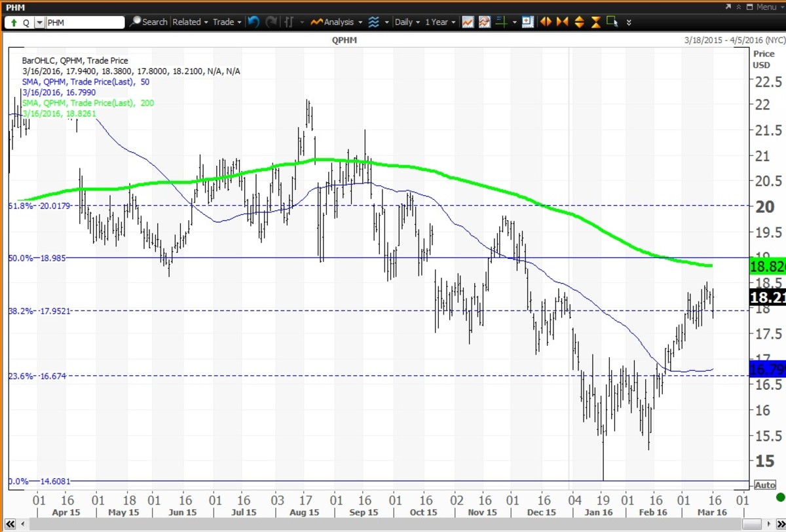
Task: Open the Trade menu
Action: point(227,22)
